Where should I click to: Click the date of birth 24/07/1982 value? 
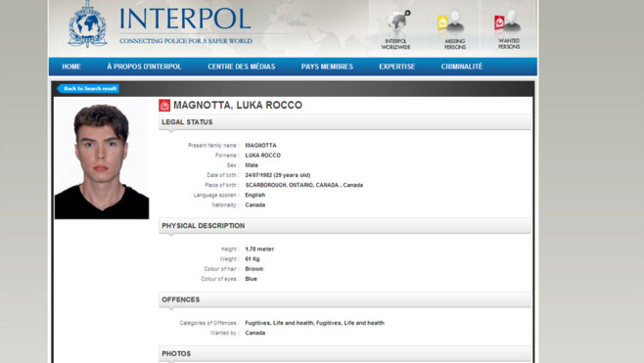point(278,175)
